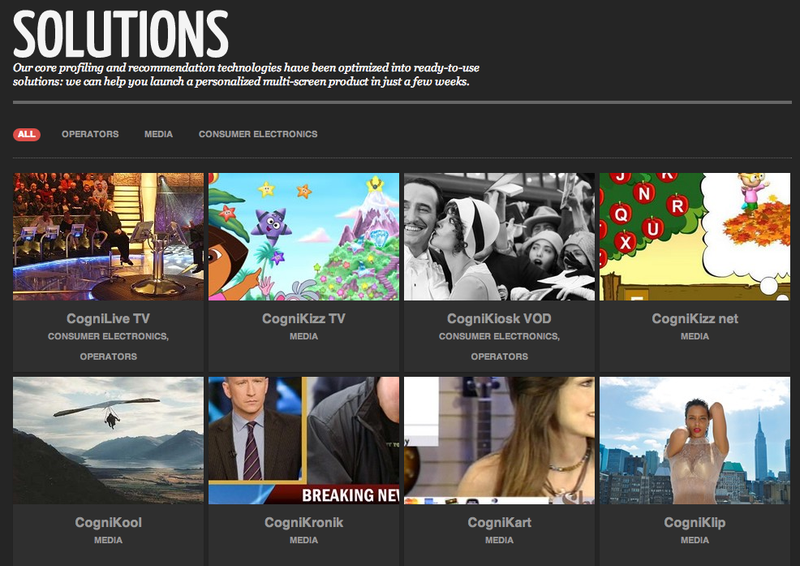Click the CogniKizz TV title
The width and height of the screenshot is (800, 566).
click(x=303, y=319)
